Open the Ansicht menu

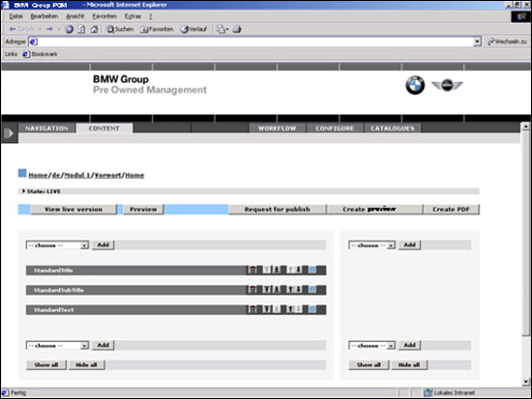75,16
